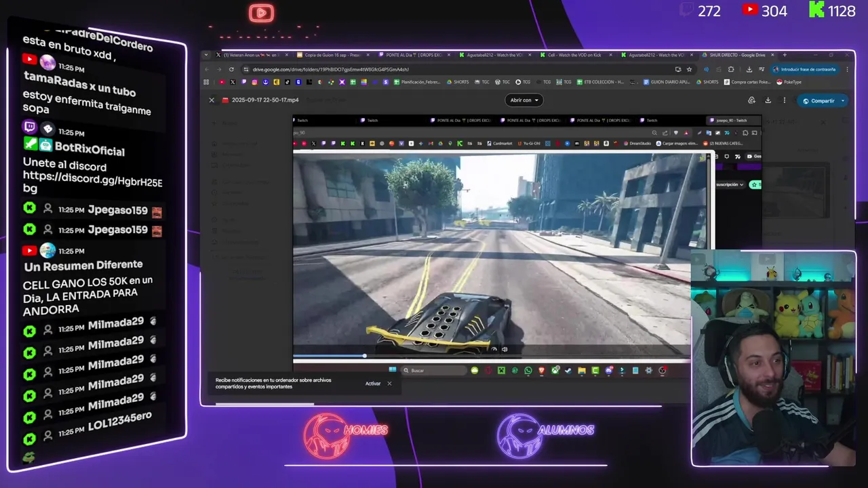Open 'Cardmarket' bookmark in the recorded browser
This screenshot has width=868, height=488.
pyautogui.click(x=500, y=144)
